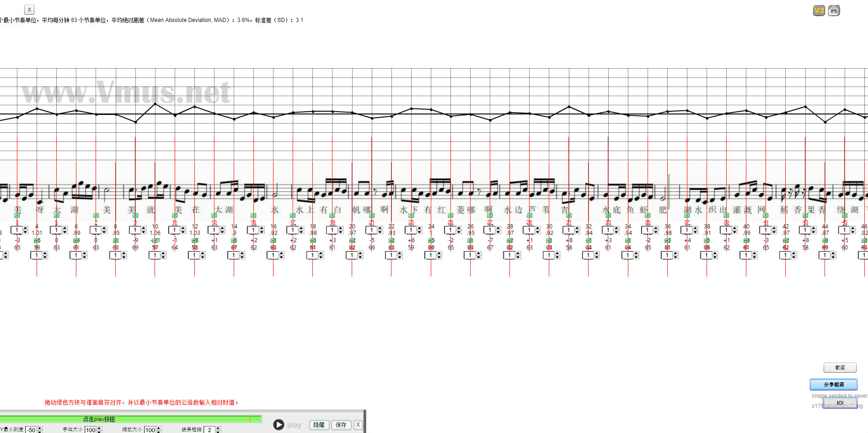Click the Y最小刻度 value field showing -50
Viewport: 868px width, 433px height.
click(31, 430)
